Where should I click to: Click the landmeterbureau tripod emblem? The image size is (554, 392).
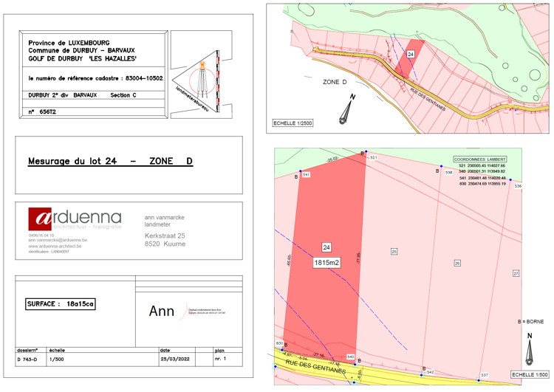tap(202, 78)
